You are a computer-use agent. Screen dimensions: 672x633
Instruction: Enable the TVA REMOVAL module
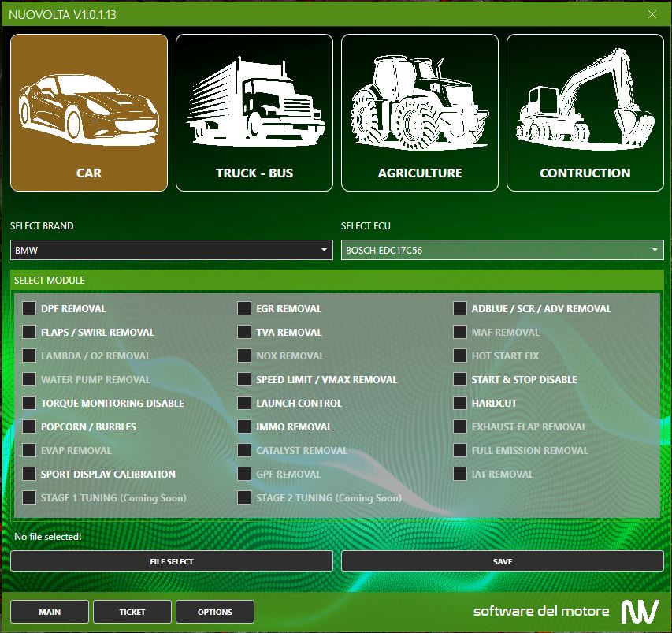point(244,332)
